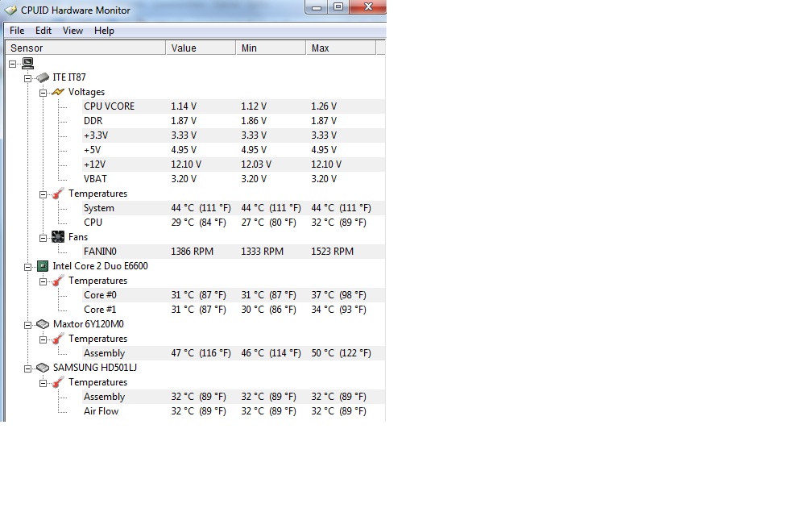The image size is (812, 508).
Task: Click the ITE IT87 label
Action: coord(69,77)
